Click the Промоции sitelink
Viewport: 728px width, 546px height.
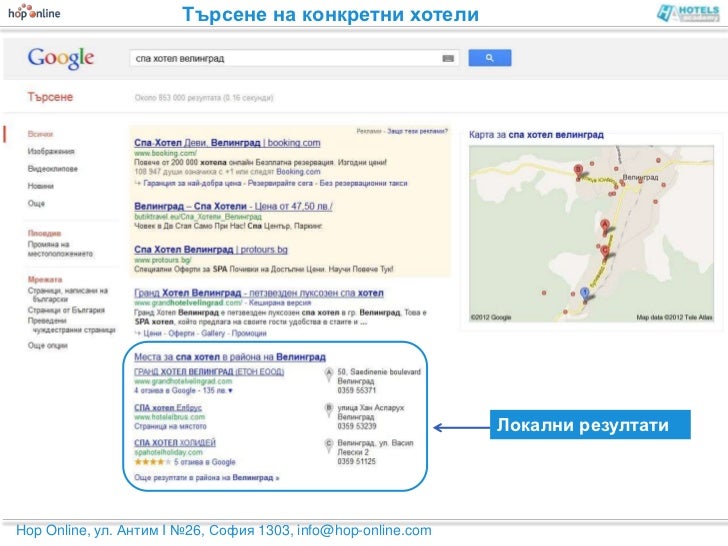click(x=249, y=333)
